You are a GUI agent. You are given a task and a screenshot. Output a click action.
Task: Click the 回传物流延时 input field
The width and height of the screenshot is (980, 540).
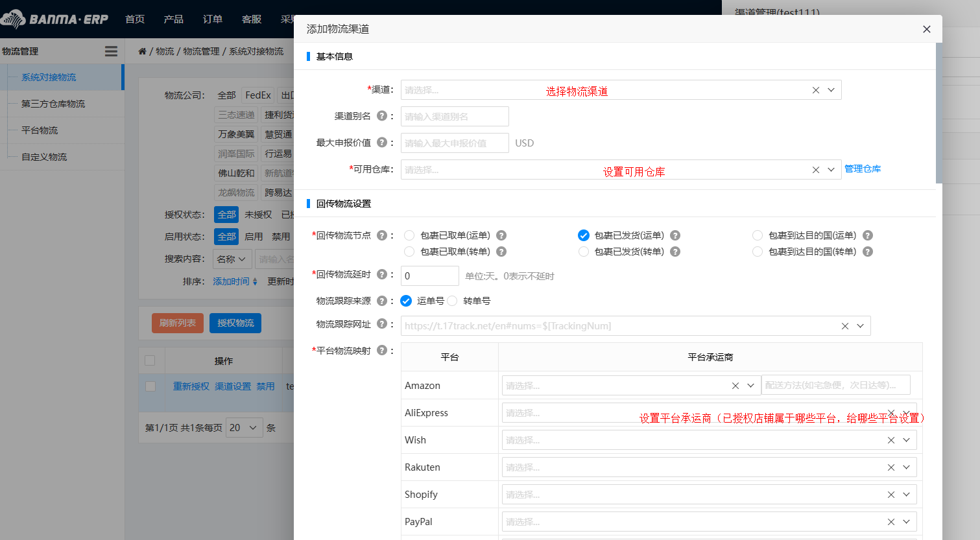coord(429,276)
